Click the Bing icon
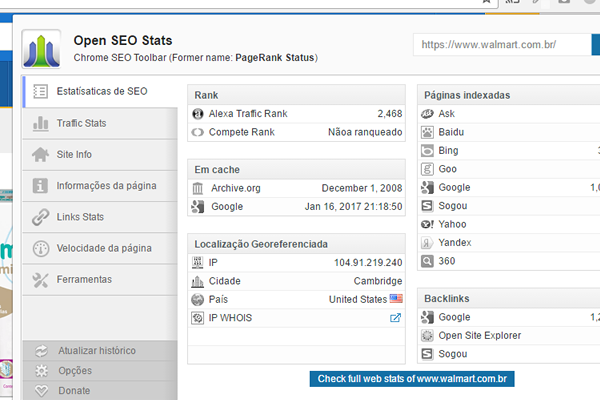The height and width of the screenshot is (400, 600). coord(427,151)
